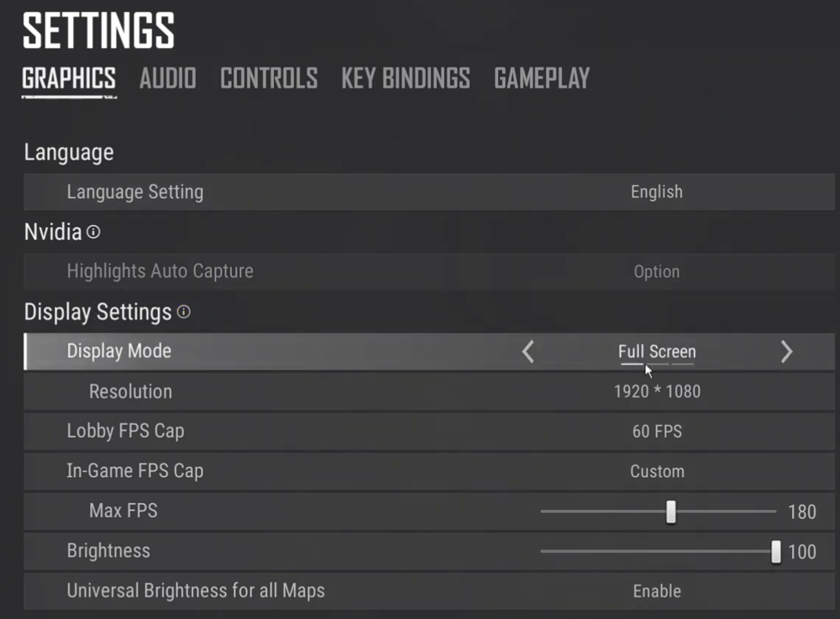
Task: Click the Display Settings info icon
Action: tap(183, 312)
